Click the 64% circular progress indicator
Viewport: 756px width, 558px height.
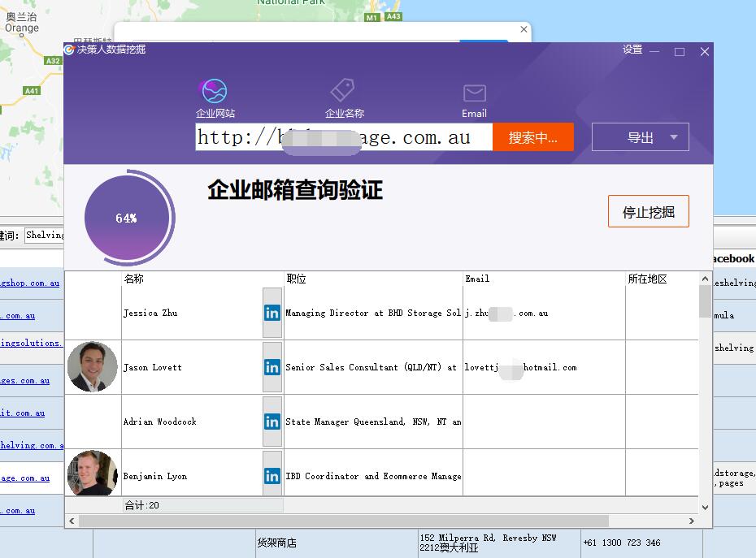(128, 218)
